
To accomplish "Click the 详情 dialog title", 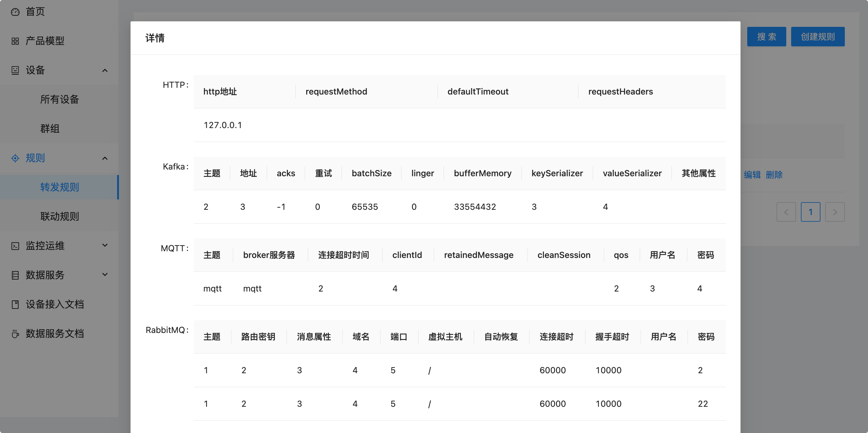I will click(x=155, y=38).
